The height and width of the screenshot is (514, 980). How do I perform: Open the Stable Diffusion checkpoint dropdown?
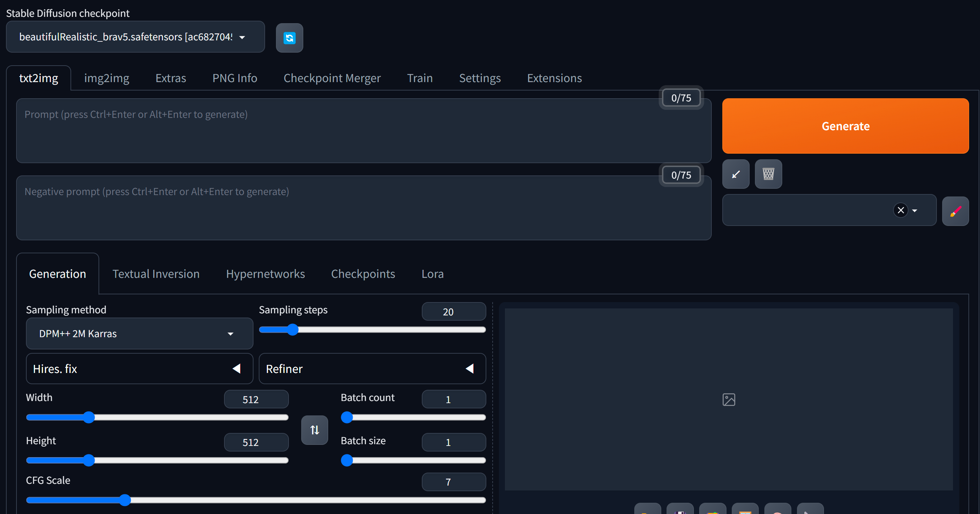point(135,37)
